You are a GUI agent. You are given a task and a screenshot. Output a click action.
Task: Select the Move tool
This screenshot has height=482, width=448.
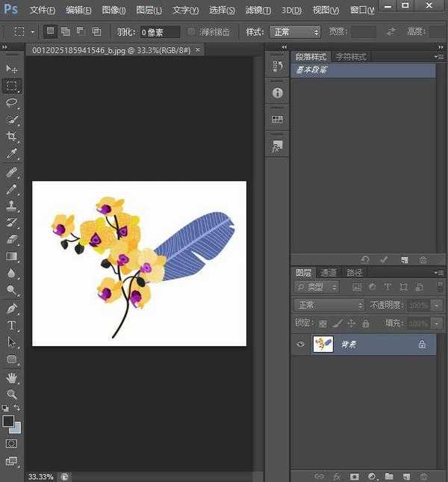(x=12, y=69)
